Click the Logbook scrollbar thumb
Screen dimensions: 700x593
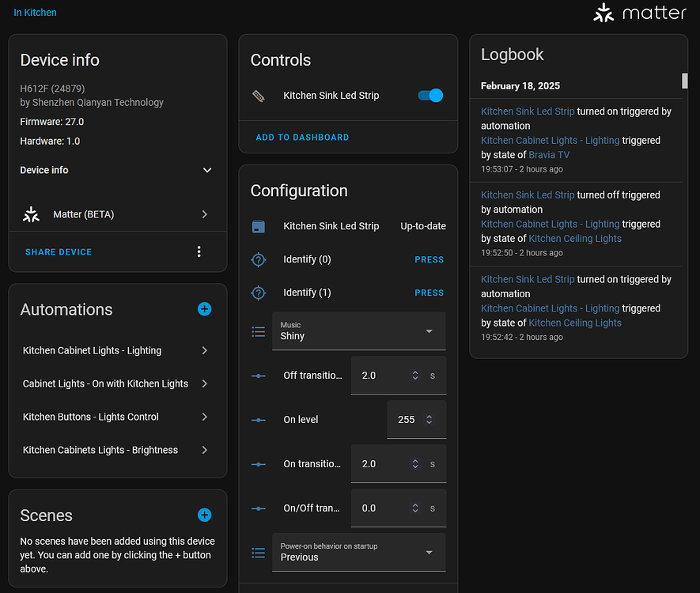click(x=684, y=81)
